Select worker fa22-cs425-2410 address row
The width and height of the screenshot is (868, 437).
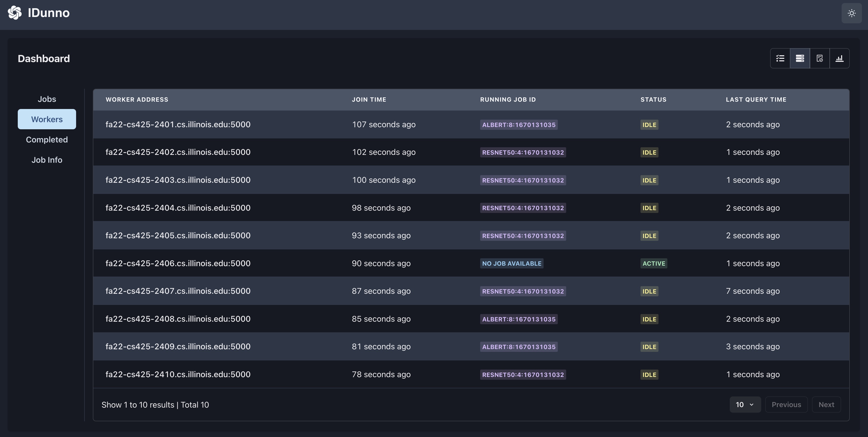178,374
